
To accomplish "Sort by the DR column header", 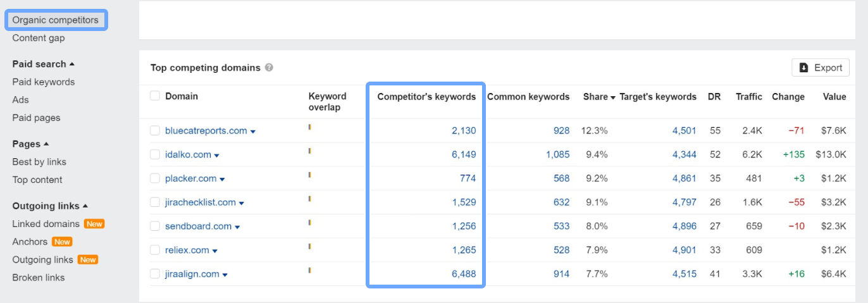I will (714, 97).
